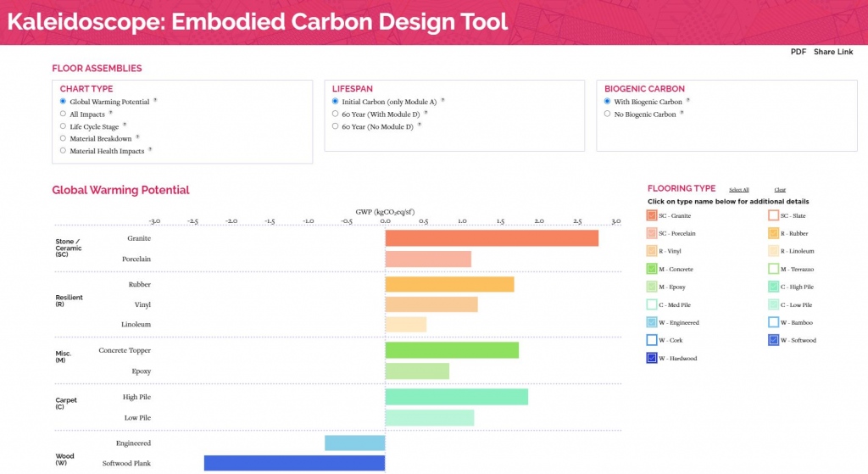This screenshot has width=868, height=474.
Task: Click the PDF export link
Action: [798, 53]
